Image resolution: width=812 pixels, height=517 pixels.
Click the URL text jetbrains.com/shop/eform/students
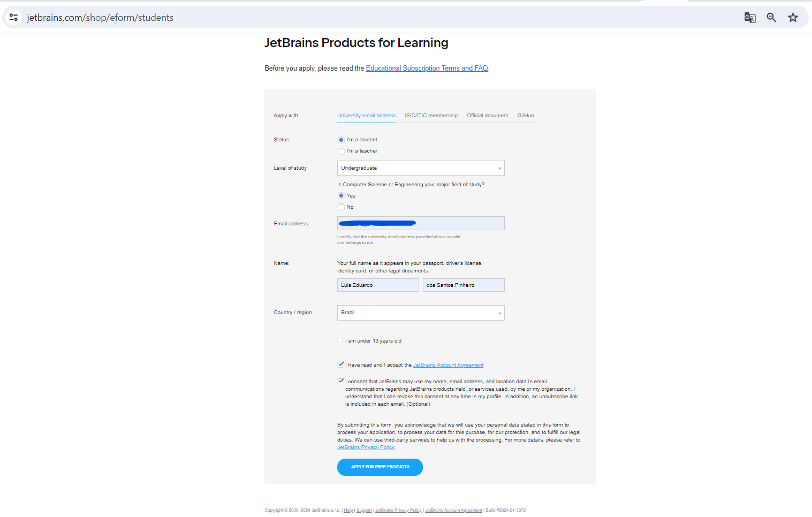tap(100, 18)
